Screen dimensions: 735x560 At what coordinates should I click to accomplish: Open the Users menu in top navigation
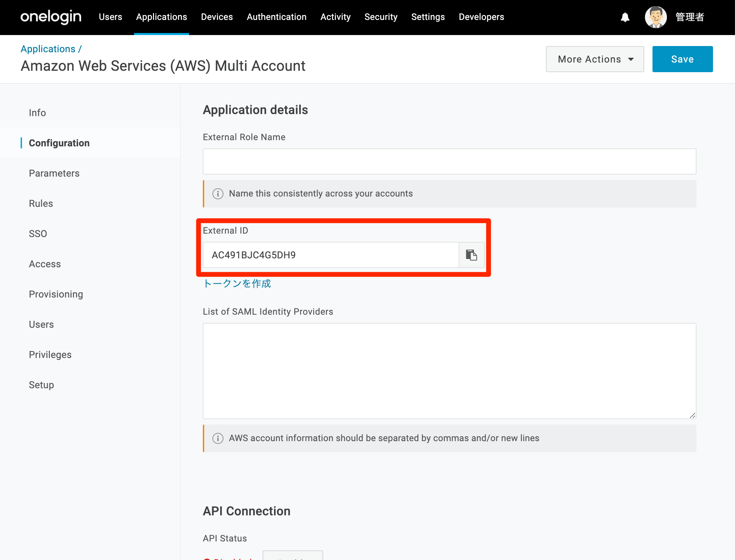(110, 17)
